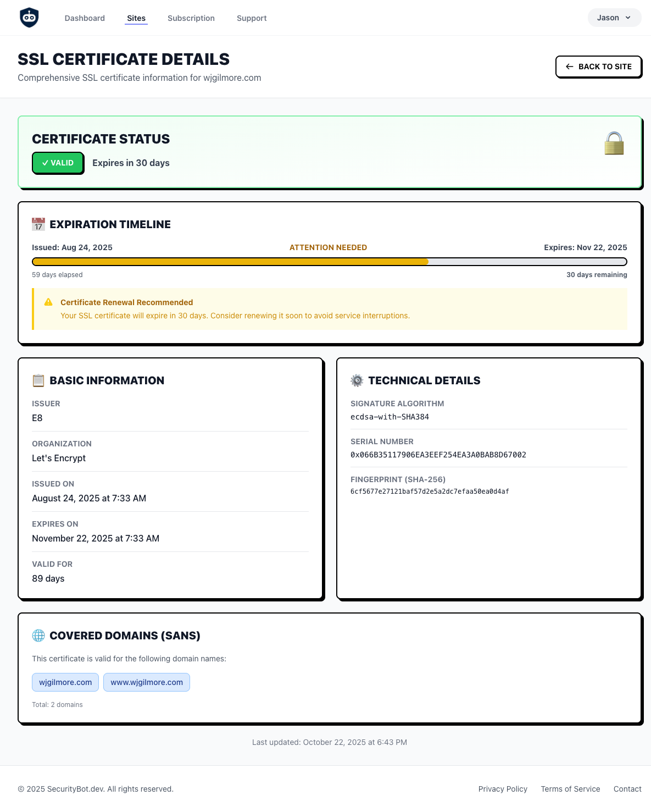
Task: Click the clipboard icon beside Basic Information
Action: click(37, 380)
